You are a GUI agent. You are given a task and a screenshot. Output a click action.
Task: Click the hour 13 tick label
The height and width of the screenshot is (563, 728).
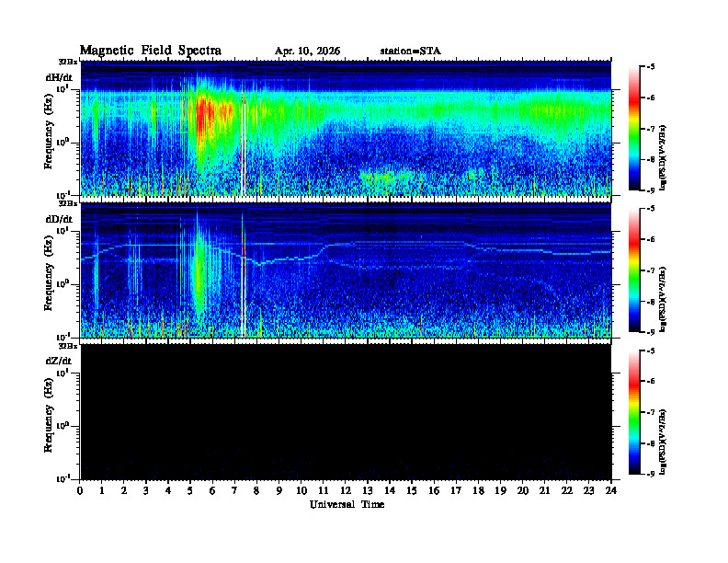point(368,490)
